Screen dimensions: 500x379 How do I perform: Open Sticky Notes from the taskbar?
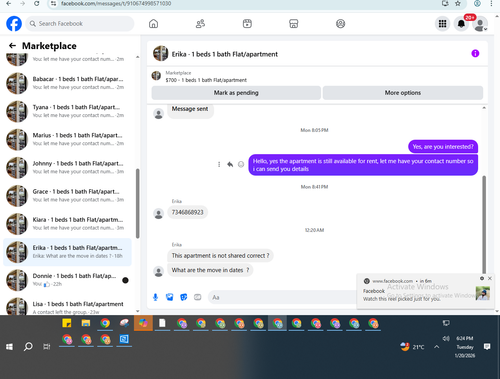(x=67, y=323)
